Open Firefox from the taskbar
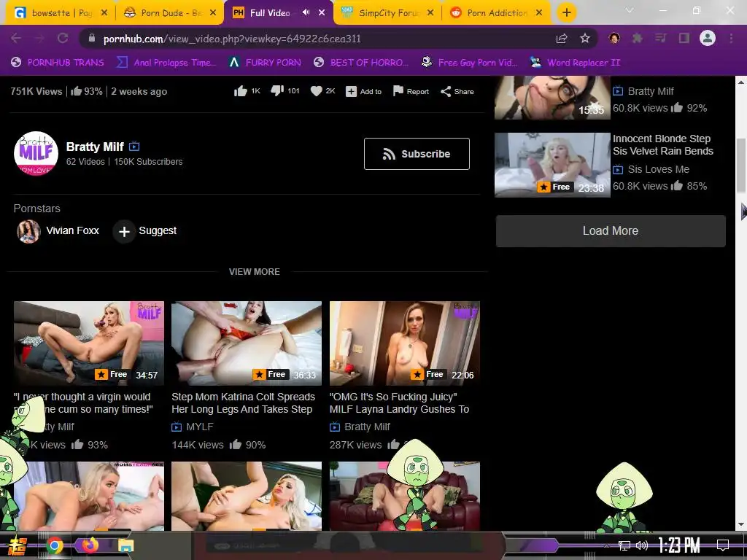 click(90, 545)
